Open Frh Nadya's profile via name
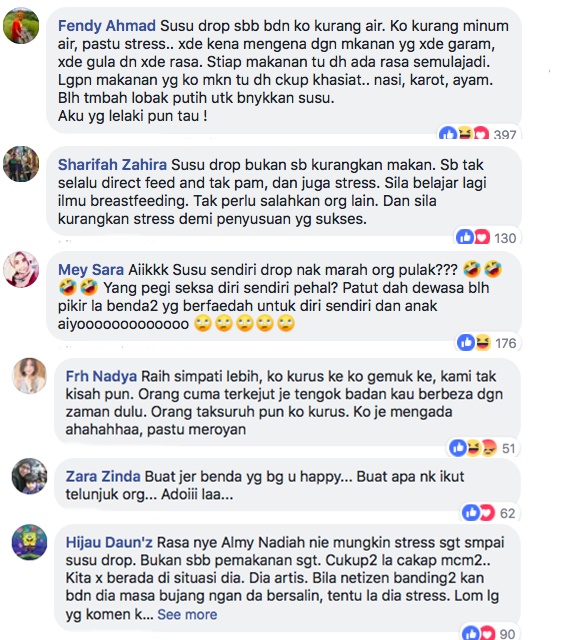The image size is (561, 640). (101, 376)
